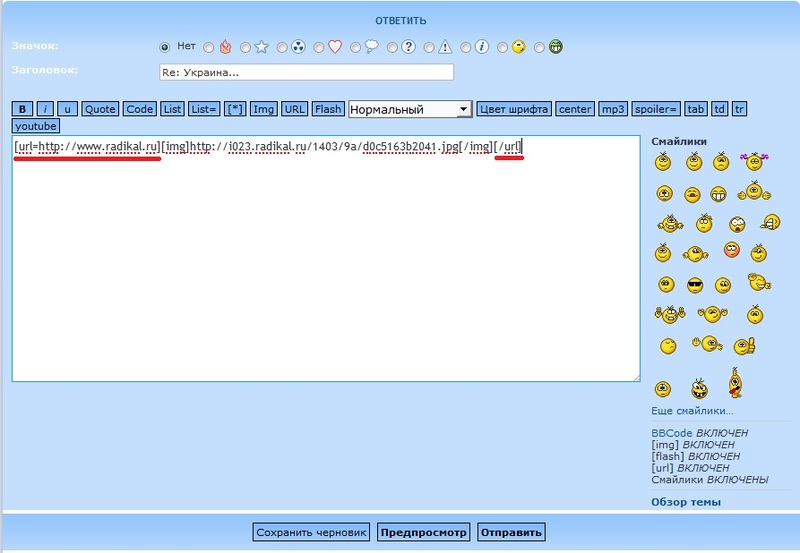The image size is (800, 553).
Task: Insert the smiley with pink hair bows
Action: point(754,162)
